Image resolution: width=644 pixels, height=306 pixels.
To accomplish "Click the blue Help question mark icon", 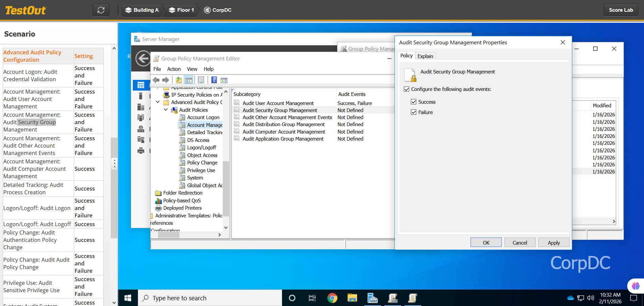I will 214,80.
